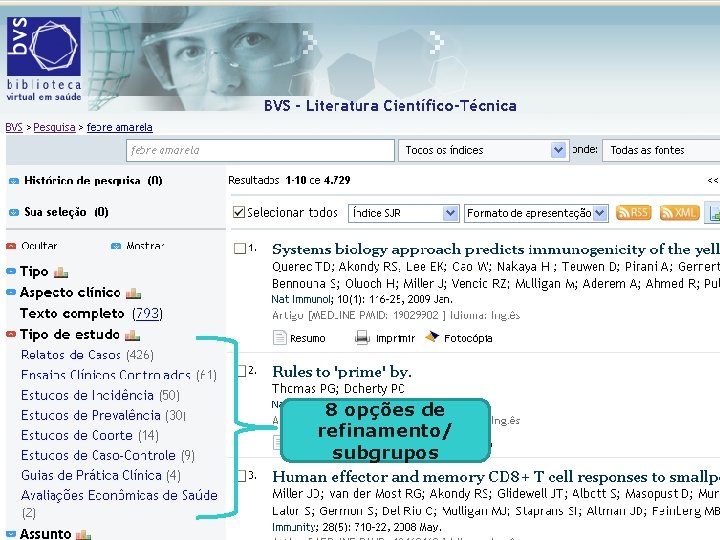Filter by Ensaios Clínicos Controlados
The width and height of the screenshot is (720, 540).
click(x=119, y=375)
